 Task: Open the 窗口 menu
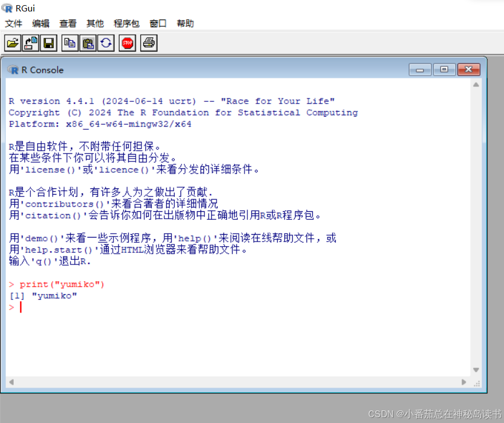pos(157,23)
